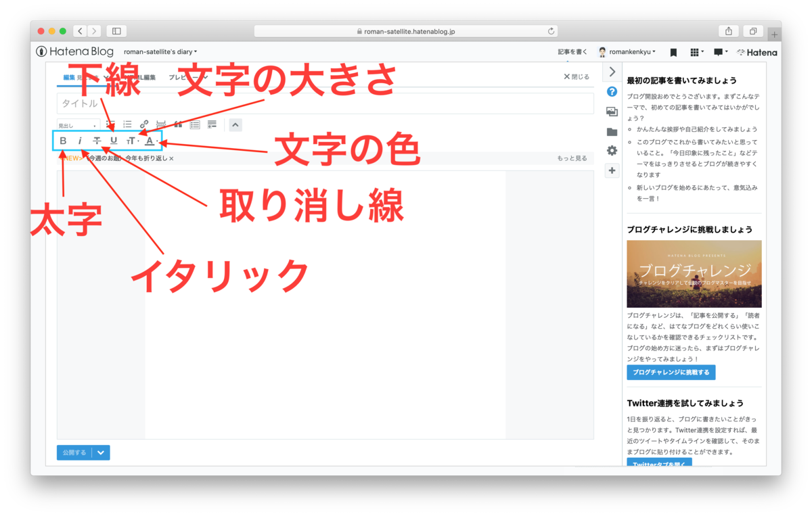Click the タイトル title input field
The image size is (812, 516).
point(325,103)
